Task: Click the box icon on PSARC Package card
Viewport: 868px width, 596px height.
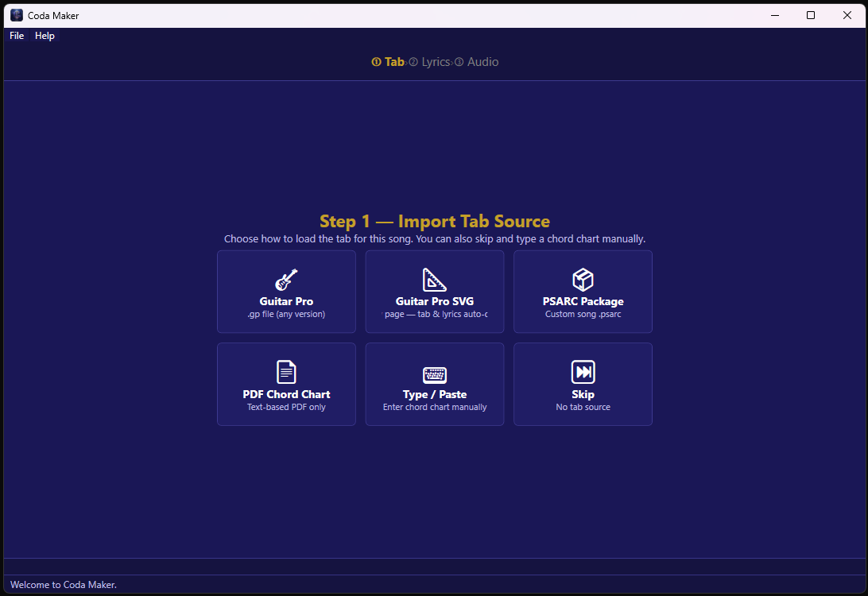Action: pyautogui.click(x=583, y=280)
